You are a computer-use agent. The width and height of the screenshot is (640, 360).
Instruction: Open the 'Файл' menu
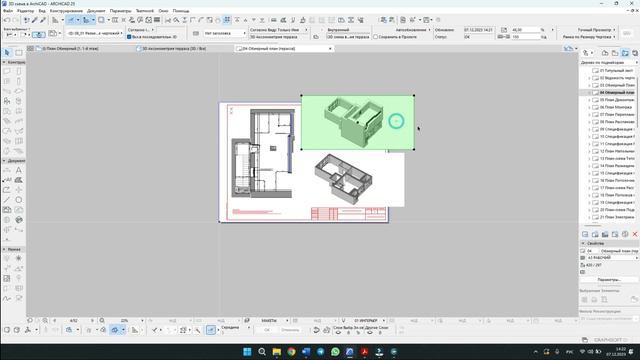pyautogui.click(x=8, y=11)
